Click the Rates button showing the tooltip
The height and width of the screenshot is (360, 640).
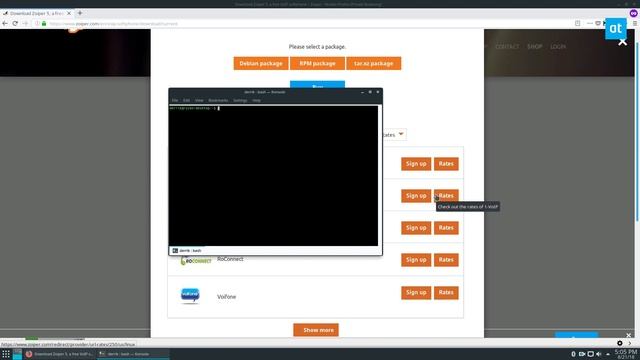pos(446,196)
